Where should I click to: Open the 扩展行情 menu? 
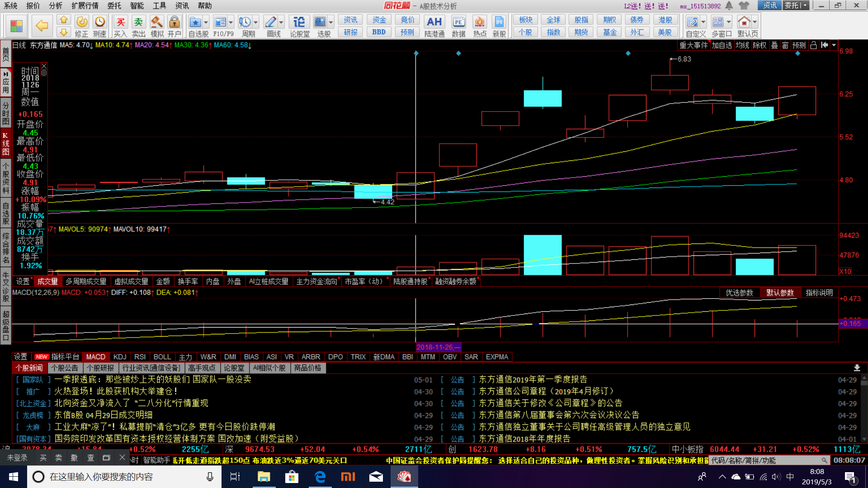(85, 5)
